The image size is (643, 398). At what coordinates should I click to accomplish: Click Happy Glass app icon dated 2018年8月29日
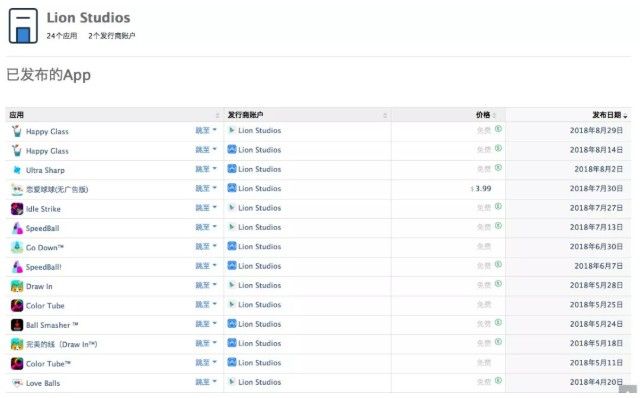(17, 131)
